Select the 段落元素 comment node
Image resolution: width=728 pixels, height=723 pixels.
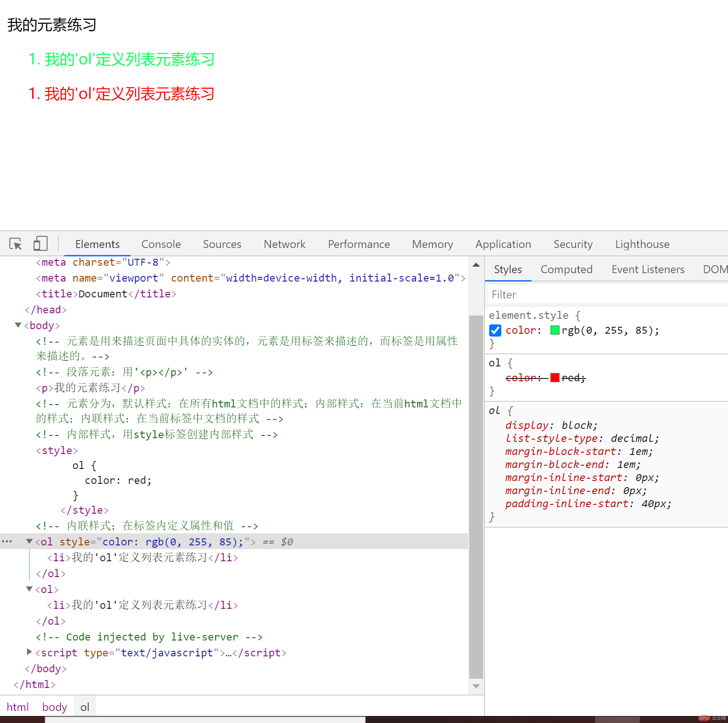tap(125, 372)
